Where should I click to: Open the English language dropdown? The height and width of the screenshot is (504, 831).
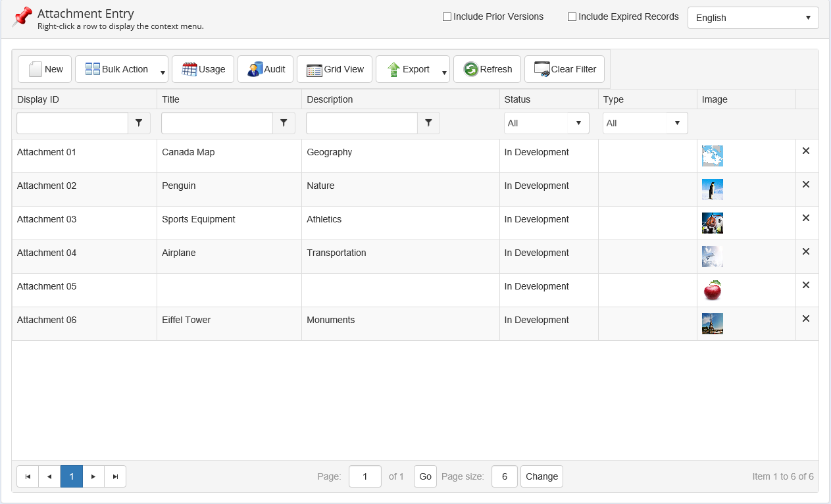(x=753, y=18)
